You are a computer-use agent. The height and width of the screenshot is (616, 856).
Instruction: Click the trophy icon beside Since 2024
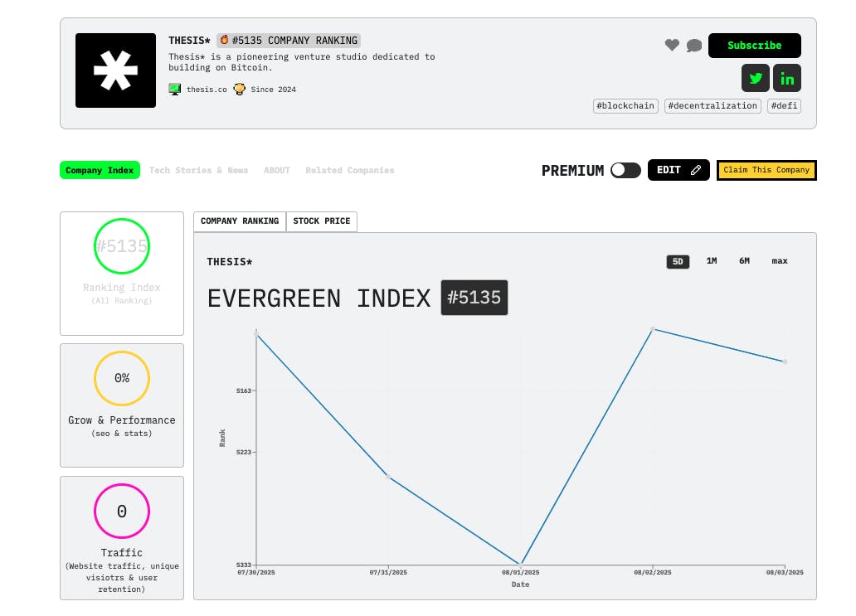240,89
